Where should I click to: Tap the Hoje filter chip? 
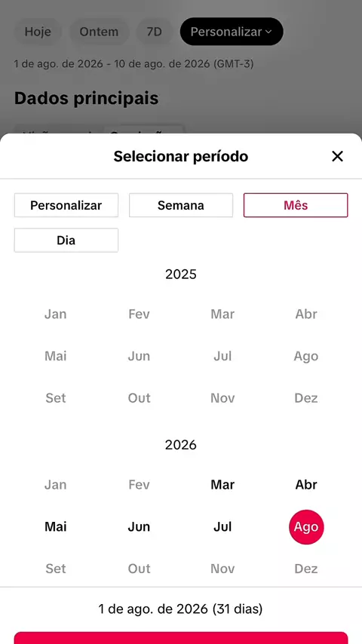point(38,32)
